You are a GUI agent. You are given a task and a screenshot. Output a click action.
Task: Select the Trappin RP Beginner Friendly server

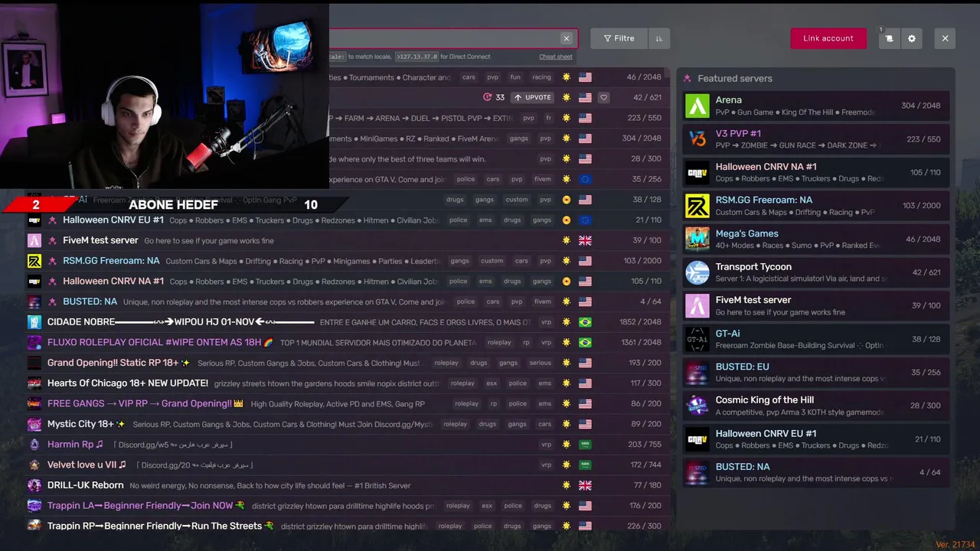[348, 526]
